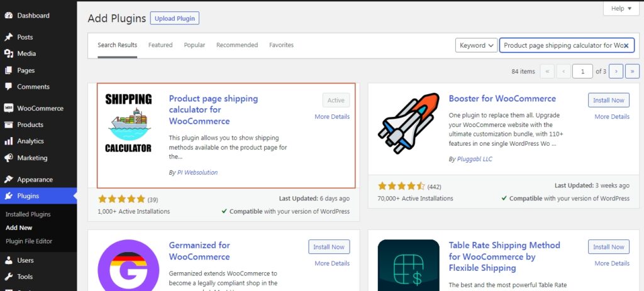Click the Analytics bar chart icon
The image size is (644, 291).
pyautogui.click(x=9, y=141)
